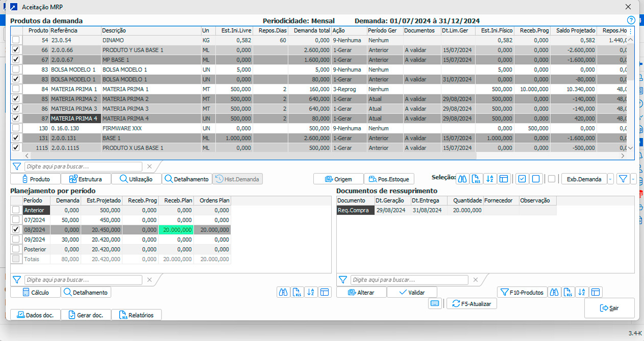
Task: Uncheck the MATERIA PRIMA 4 row checkbox
Action: [x=16, y=118]
